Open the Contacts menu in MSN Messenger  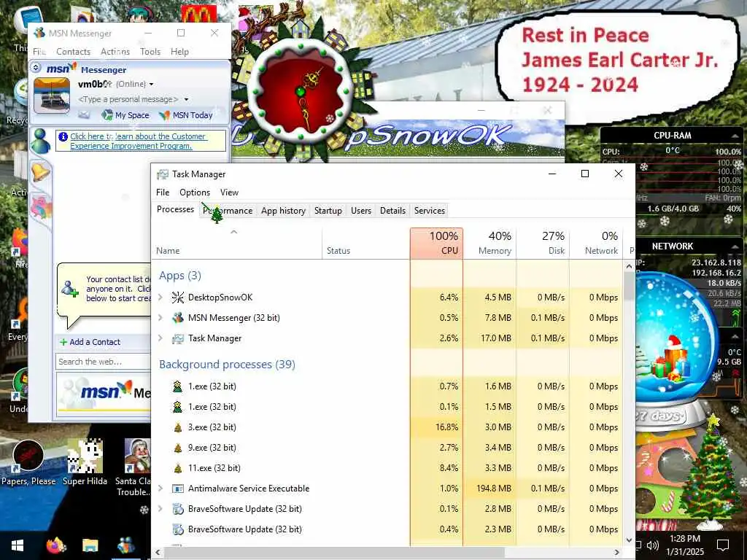(73, 52)
